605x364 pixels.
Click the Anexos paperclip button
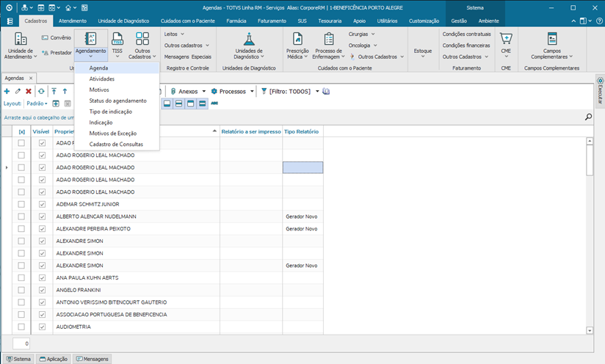click(x=184, y=92)
